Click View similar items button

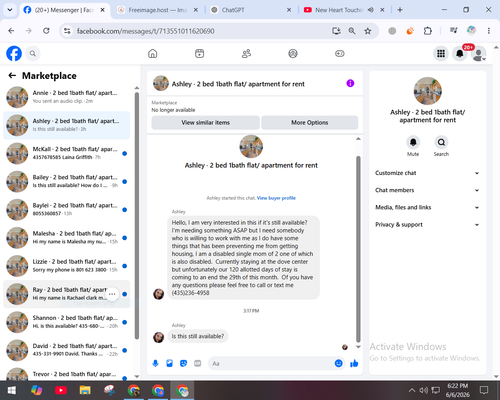pos(205,123)
